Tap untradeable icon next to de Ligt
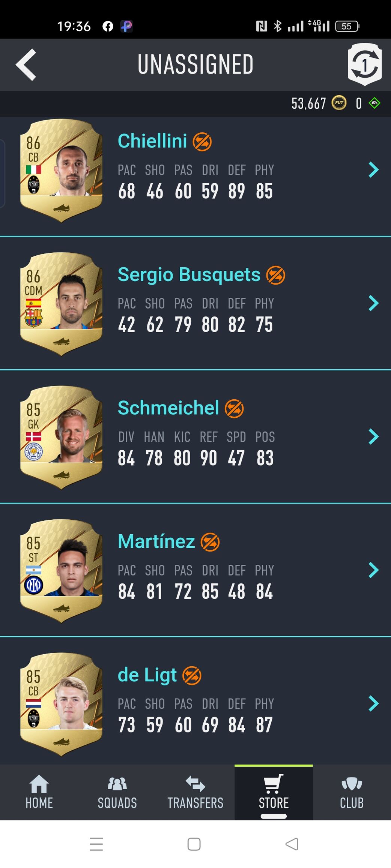Viewport: 391px width, 868px height. pyautogui.click(x=192, y=676)
